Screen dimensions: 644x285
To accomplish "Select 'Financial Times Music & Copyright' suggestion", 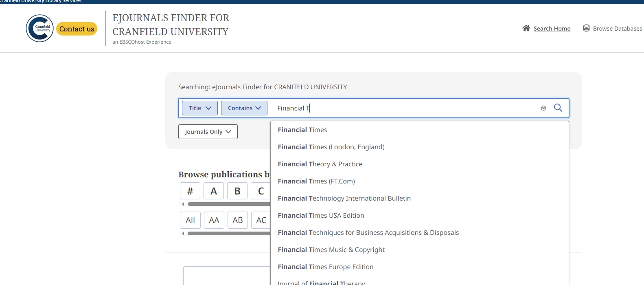I will coord(419,250).
